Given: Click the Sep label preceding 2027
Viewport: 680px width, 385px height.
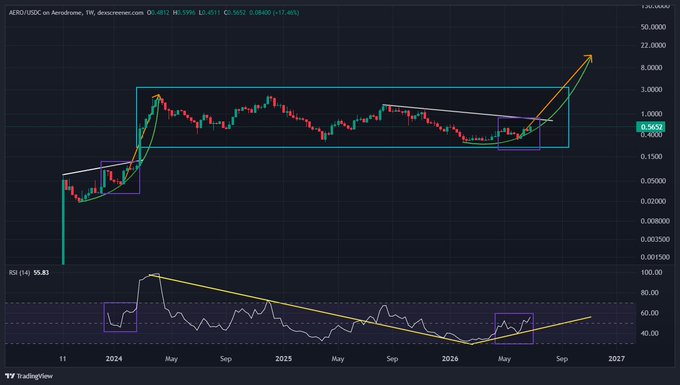Looking at the screenshot, I should pos(562,359).
